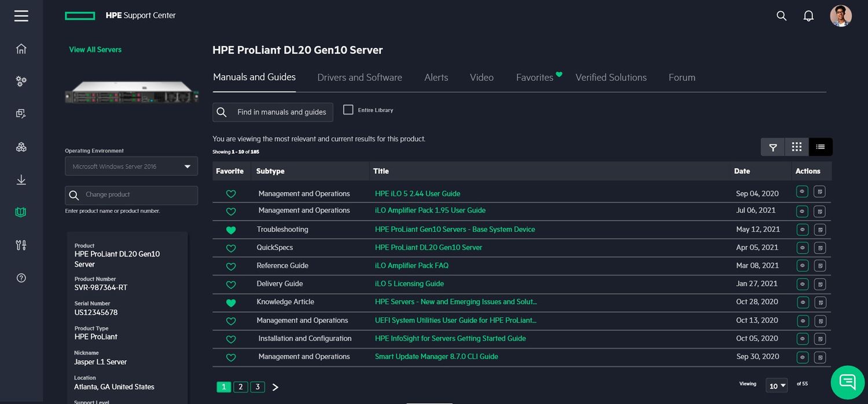Preview the iLO 5 Licensing Guide

click(x=802, y=284)
